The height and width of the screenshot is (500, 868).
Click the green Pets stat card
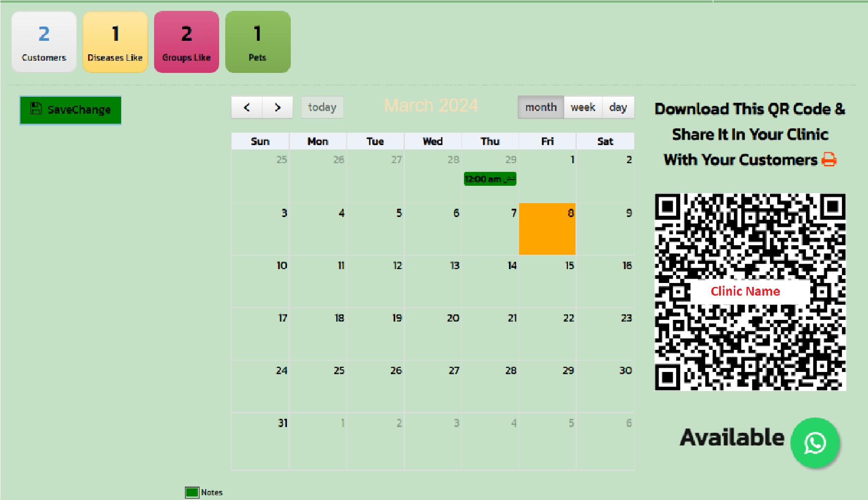click(x=258, y=41)
